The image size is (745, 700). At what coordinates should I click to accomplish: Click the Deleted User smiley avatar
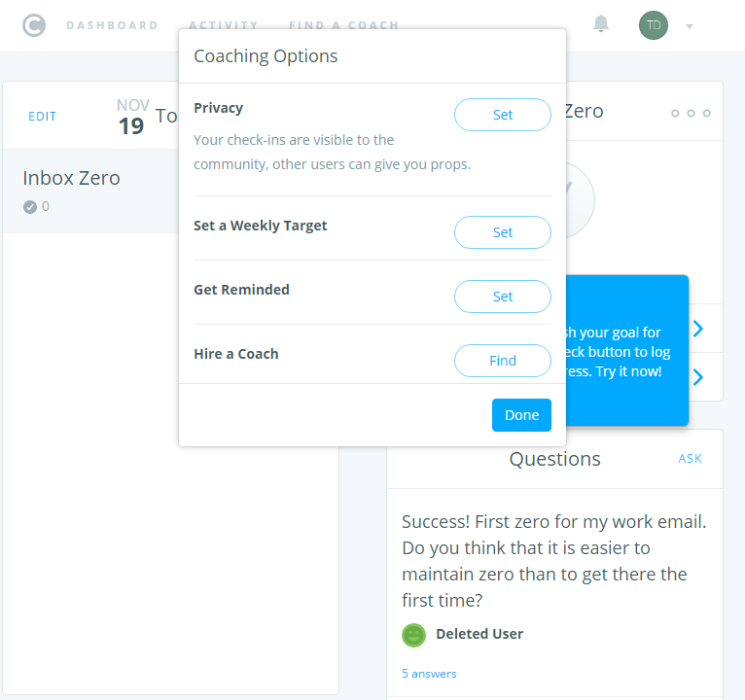click(414, 635)
